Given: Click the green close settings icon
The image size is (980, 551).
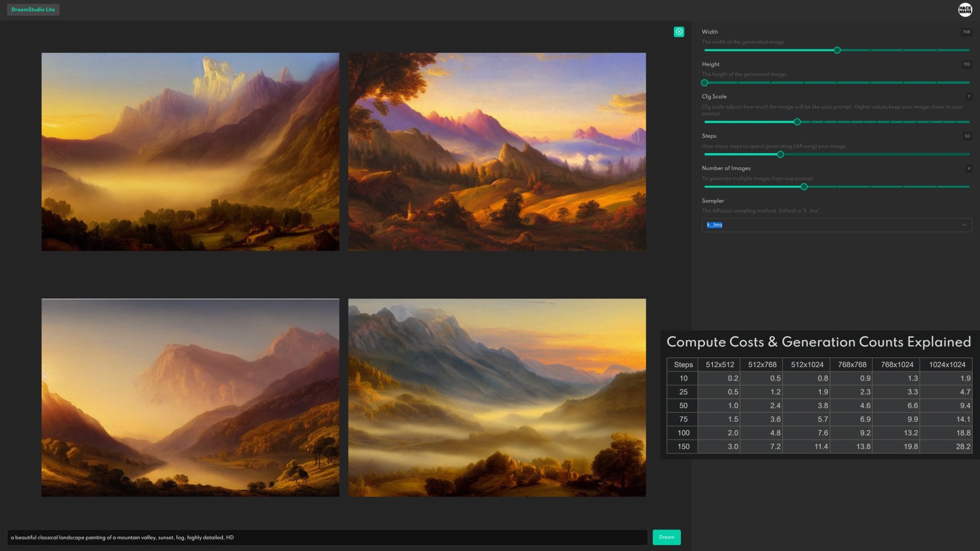Looking at the screenshot, I should (x=679, y=32).
